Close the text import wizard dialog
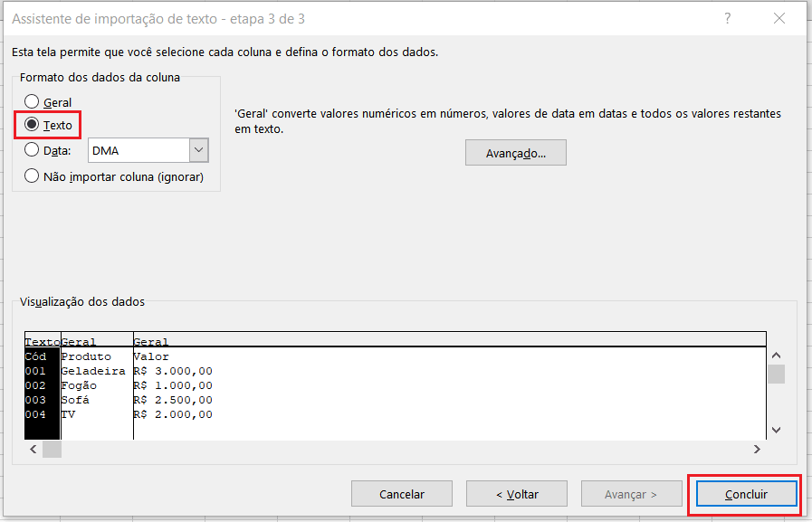 point(779,18)
